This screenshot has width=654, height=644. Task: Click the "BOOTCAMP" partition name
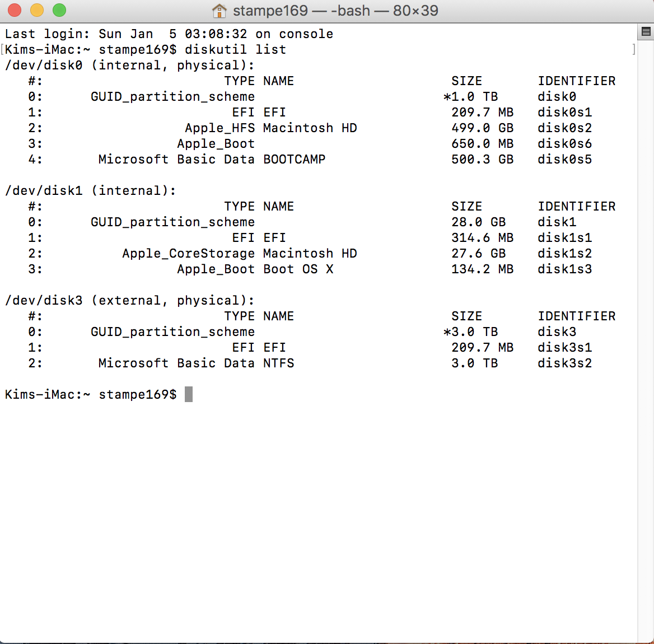point(294,160)
